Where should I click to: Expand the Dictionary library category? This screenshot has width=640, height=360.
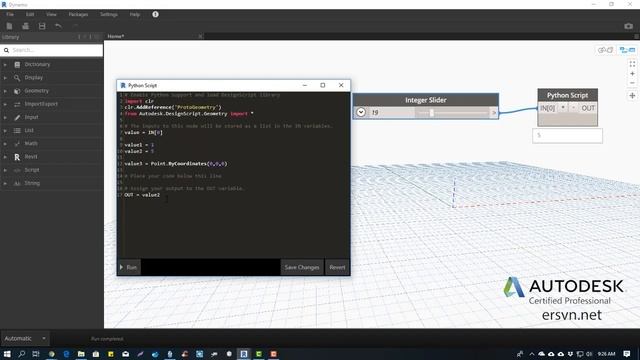pos(5,64)
